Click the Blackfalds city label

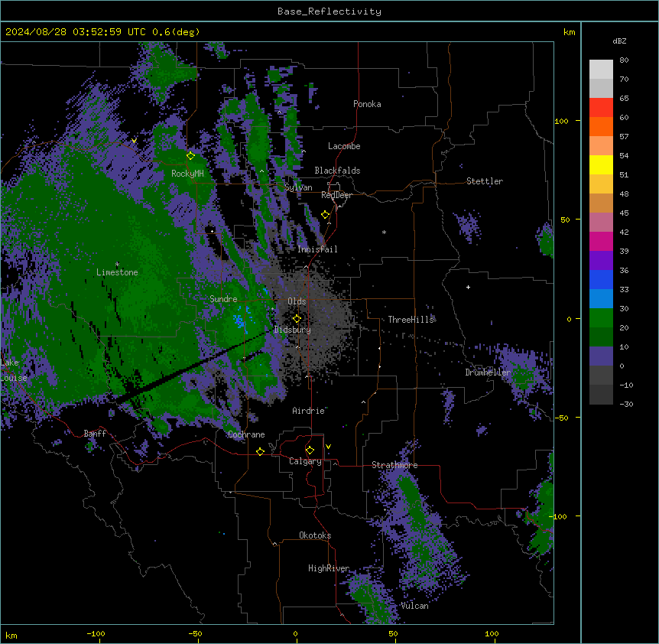click(337, 171)
